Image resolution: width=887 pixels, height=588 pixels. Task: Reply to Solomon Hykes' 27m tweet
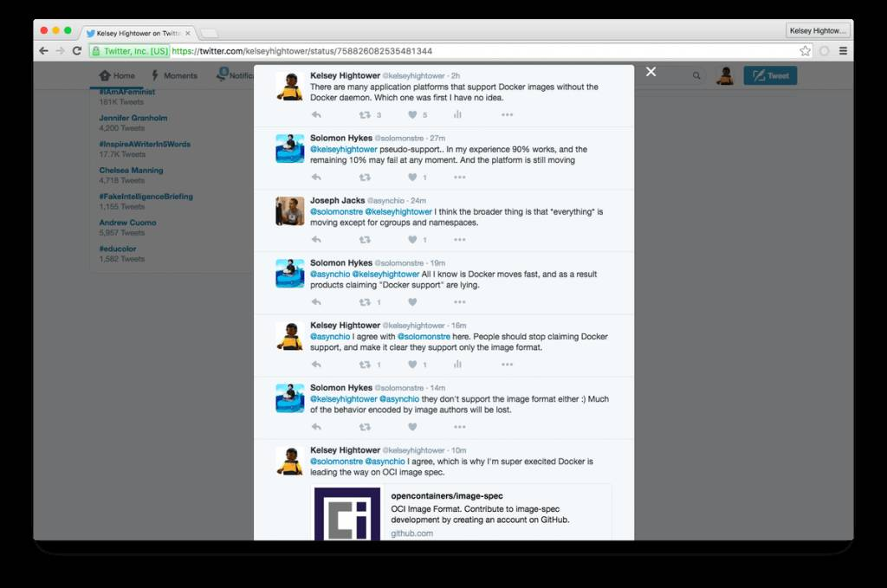click(x=316, y=177)
